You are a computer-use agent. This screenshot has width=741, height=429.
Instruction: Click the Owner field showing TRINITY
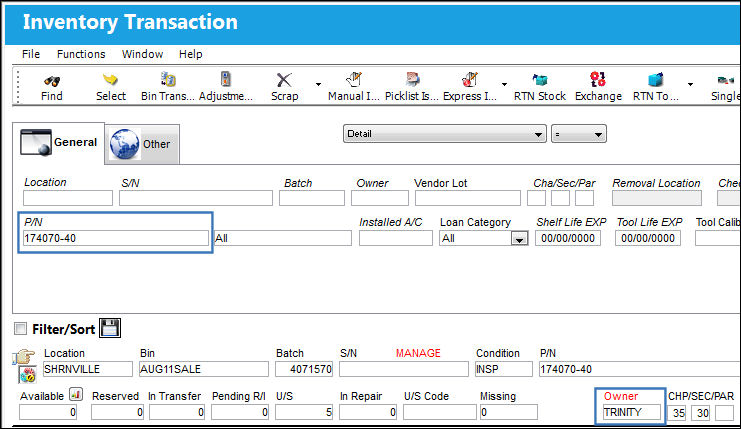tap(631, 412)
